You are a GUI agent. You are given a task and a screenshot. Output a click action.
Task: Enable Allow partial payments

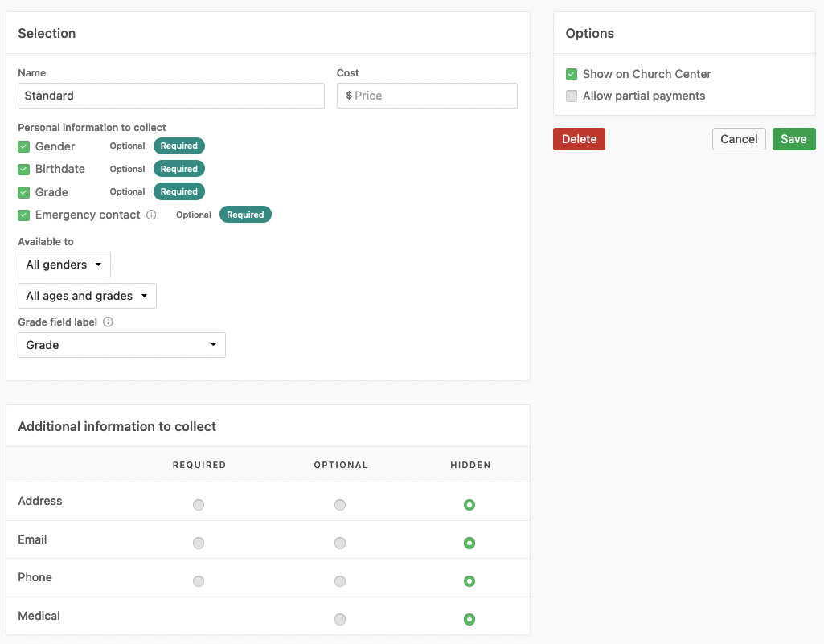pyautogui.click(x=572, y=96)
